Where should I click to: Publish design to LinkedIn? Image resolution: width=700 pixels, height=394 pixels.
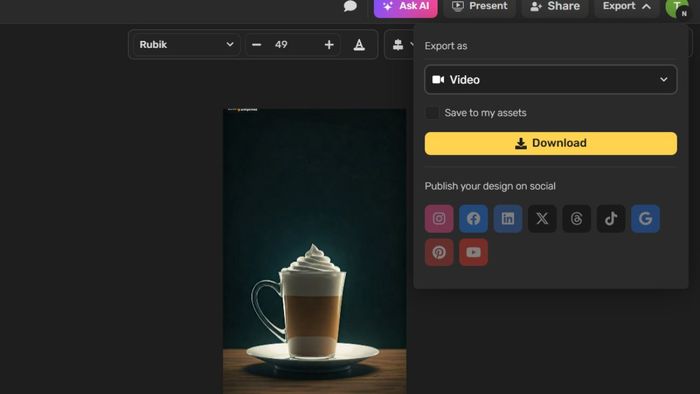508,219
